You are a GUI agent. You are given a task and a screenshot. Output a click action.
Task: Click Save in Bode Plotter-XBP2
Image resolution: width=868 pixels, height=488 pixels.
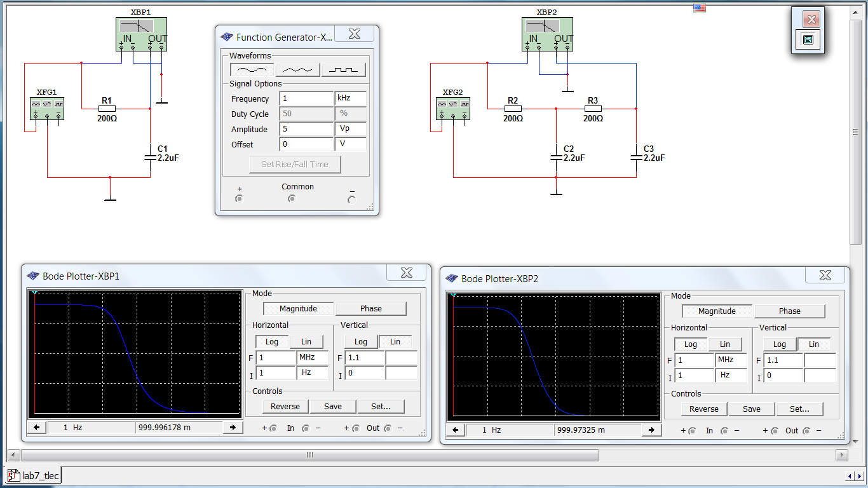click(752, 409)
